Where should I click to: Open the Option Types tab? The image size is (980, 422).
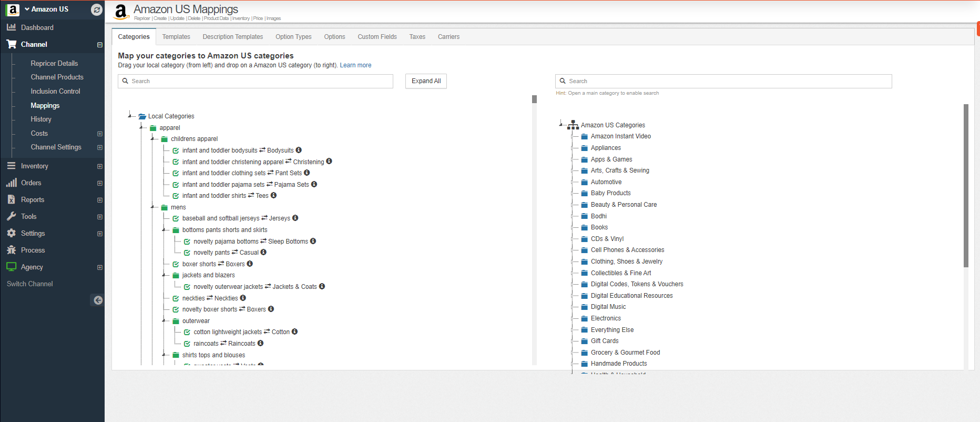(x=293, y=37)
